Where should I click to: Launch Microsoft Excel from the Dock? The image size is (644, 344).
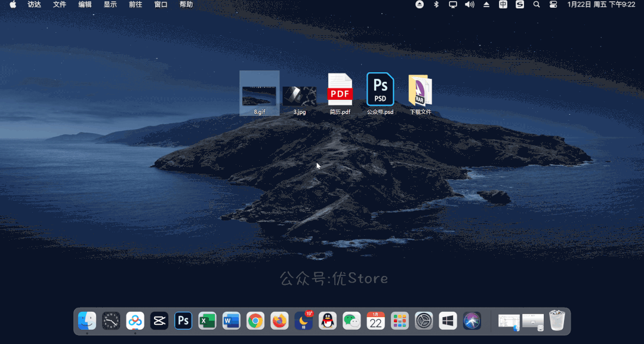(208, 321)
